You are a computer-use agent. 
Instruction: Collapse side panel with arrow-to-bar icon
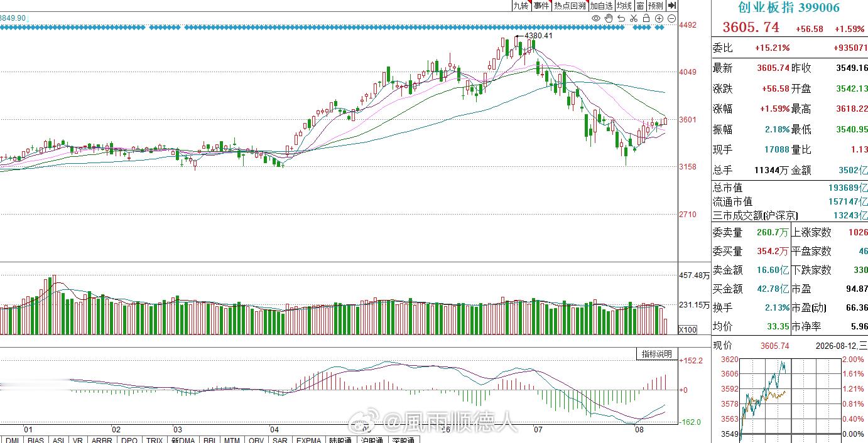pos(672,6)
